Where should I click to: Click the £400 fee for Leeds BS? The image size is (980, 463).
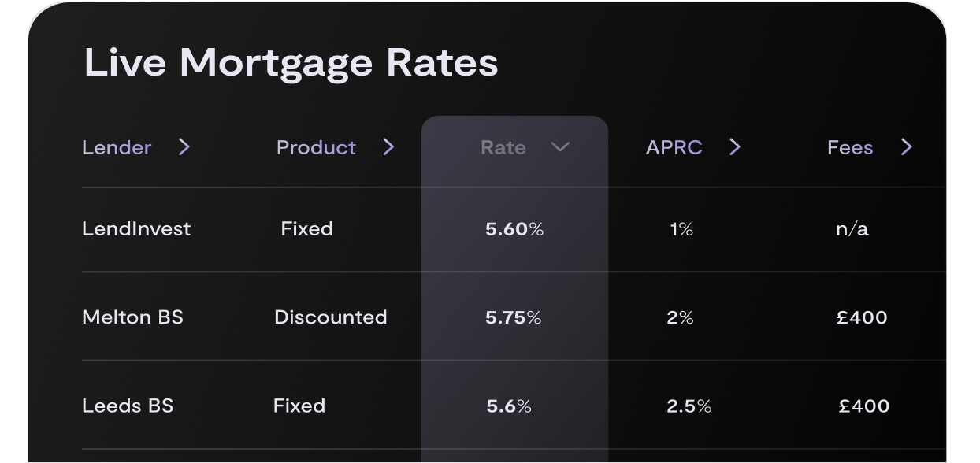coord(864,406)
